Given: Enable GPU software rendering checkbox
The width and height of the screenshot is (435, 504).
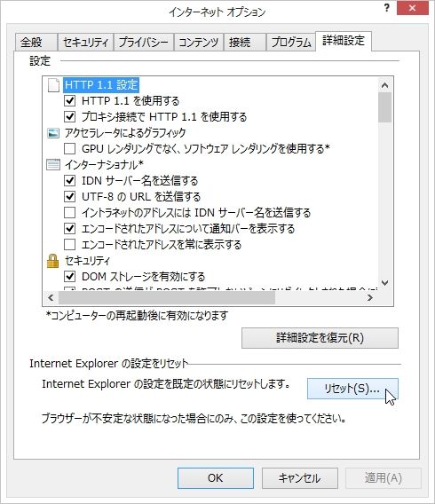Looking at the screenshot, I should (70, 149).
